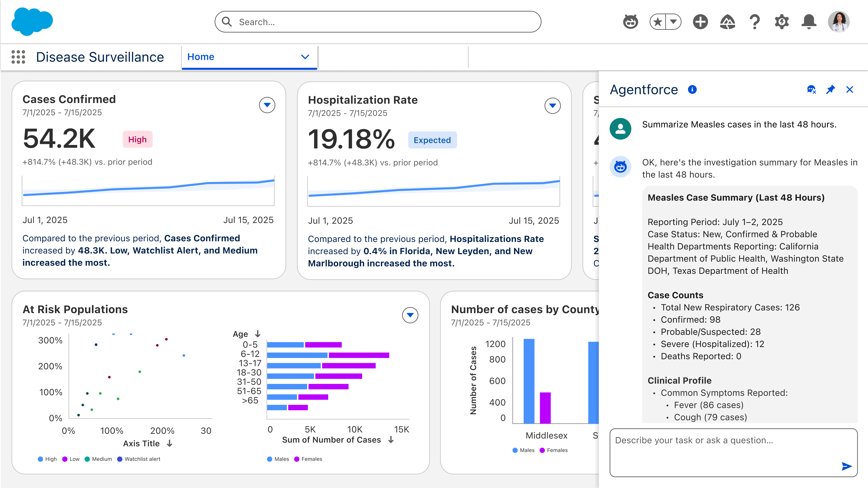Open the Trailhead guidance icon
Viewport: 868px width, 488px height.
[x=727, y=22]
